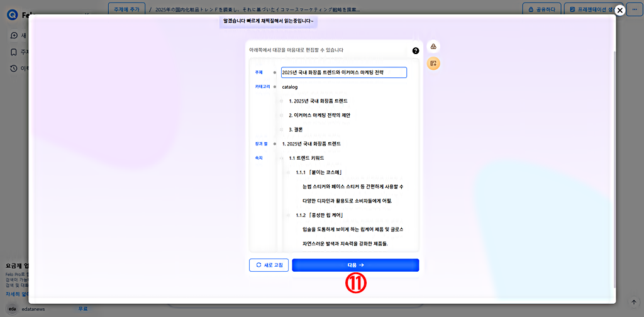This screenshot has height=317, width=644.
Task: Click the 주제에 추가 button
Action: click(126, 9)
